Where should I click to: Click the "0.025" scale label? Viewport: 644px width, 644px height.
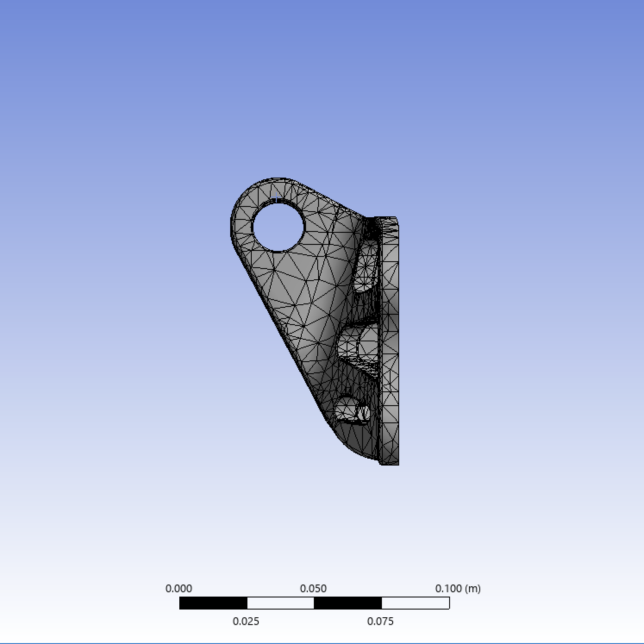click(246, 621)
